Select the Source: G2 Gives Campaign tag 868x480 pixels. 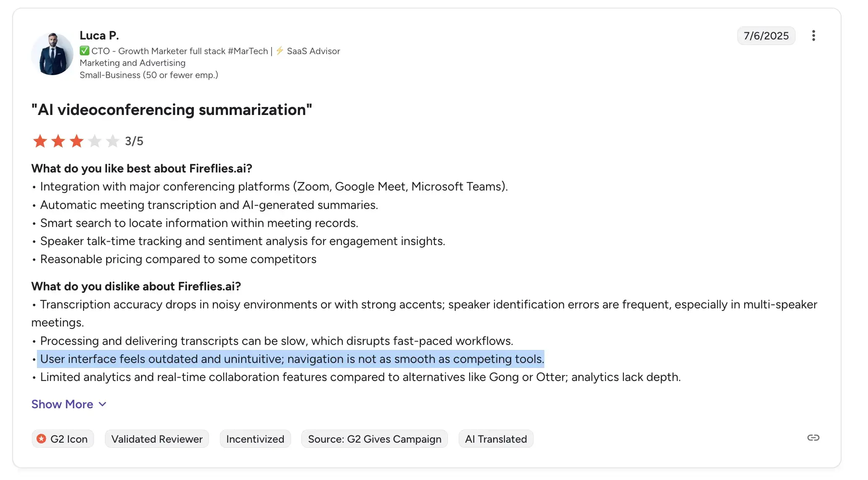374,439
